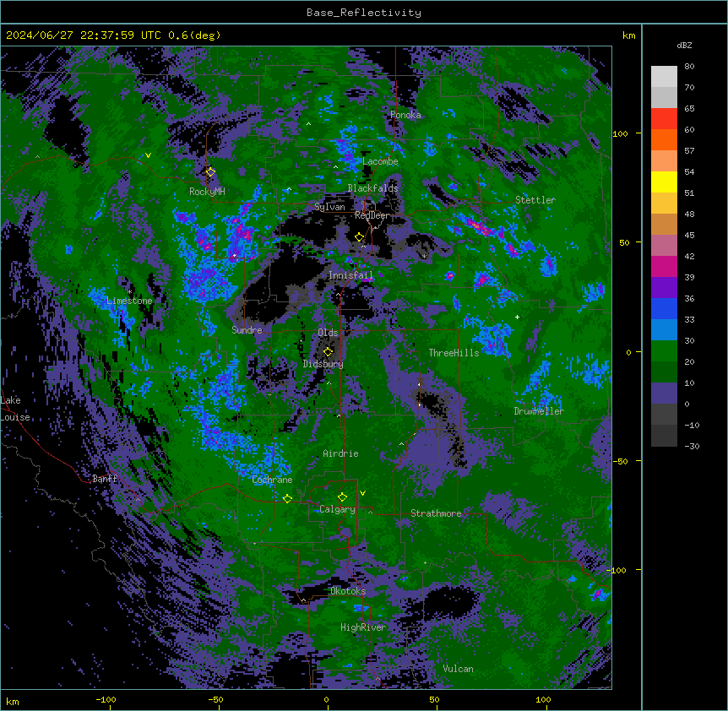The width and height of the screenshot is (728, 711).
Task: Click the Sundre city label
Action: point(247,330)
